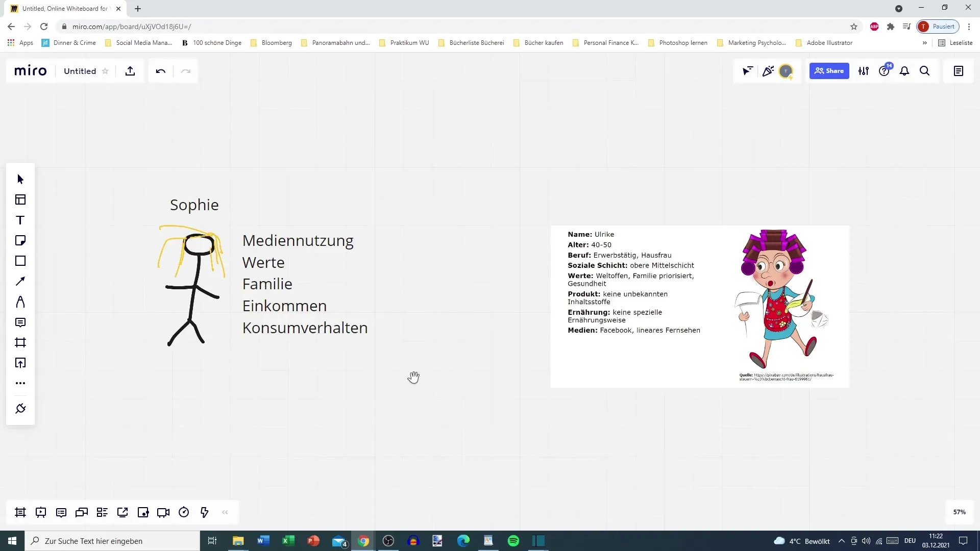Go to the miro logo home
The height and width of the screenshot is (551, 980).
coord(31,71)
